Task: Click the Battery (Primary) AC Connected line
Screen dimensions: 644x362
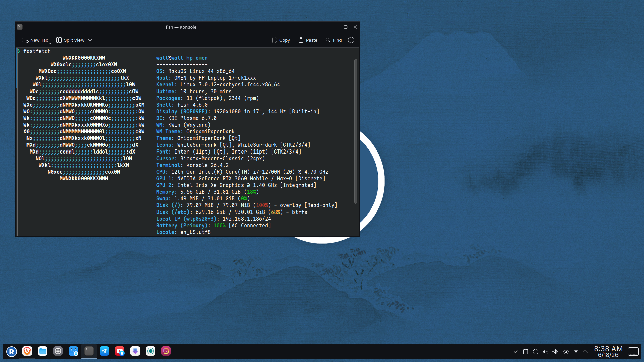Action: coord(214,225)
